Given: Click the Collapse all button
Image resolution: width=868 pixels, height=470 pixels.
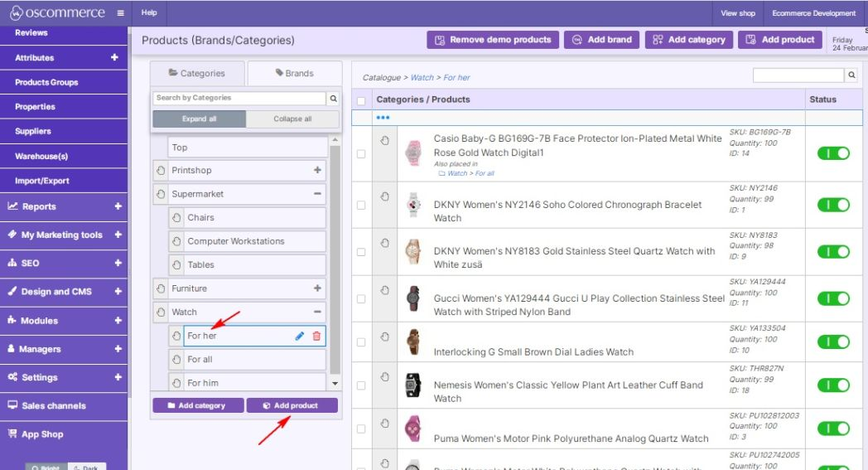Looking at the screenshot, I should tap(292, 119).
